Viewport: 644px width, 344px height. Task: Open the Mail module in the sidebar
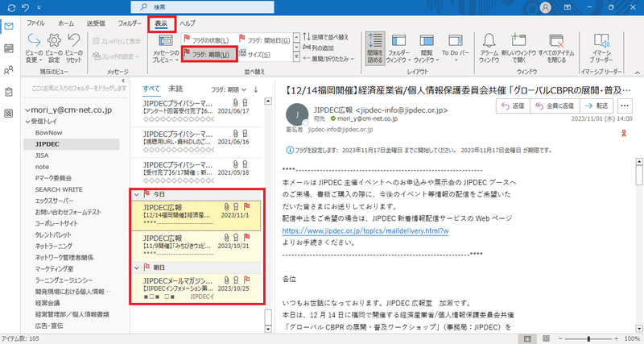(9, 27)
